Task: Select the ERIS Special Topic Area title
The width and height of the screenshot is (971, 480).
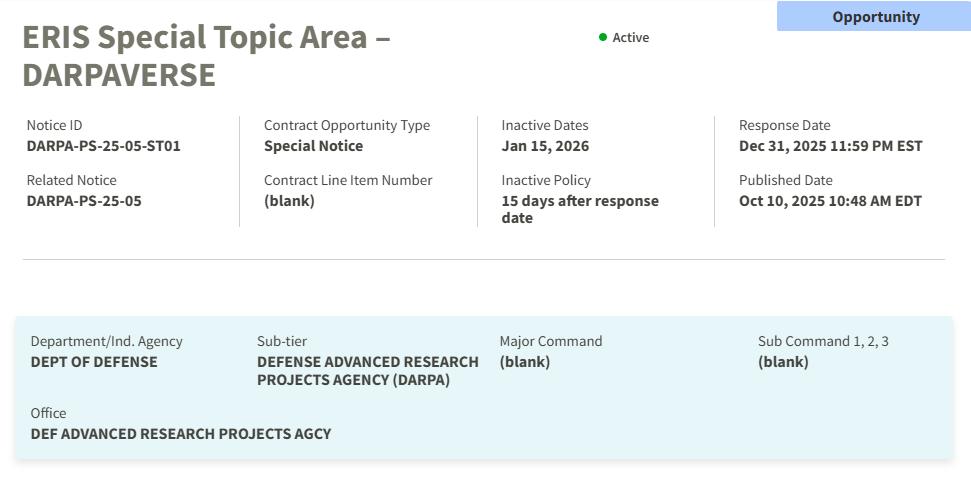Action: (x=206, y=56)
